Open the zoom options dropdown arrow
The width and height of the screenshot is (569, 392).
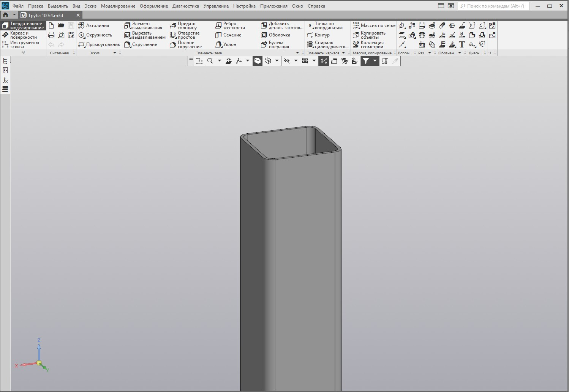220,61
